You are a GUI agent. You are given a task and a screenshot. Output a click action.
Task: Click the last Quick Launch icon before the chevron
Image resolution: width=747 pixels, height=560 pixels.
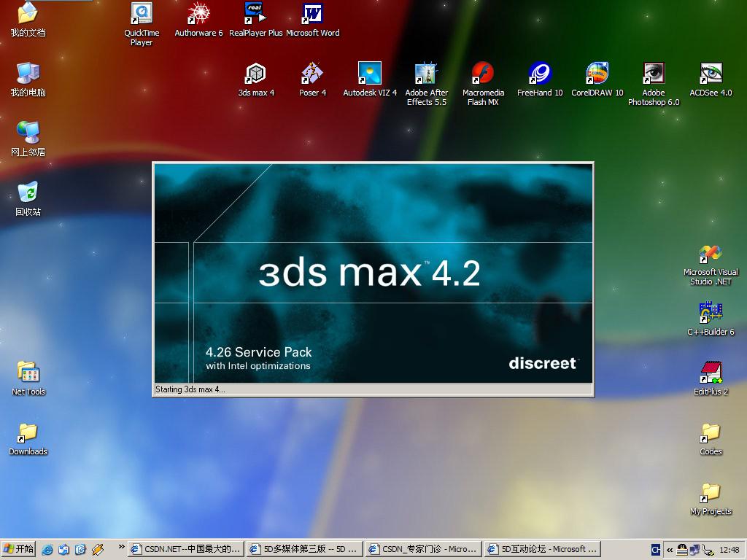(98, 550)
